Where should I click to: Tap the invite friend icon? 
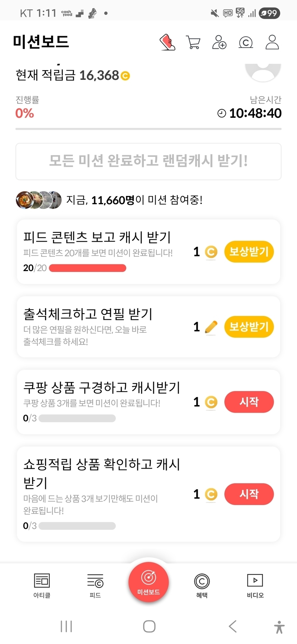219,42
